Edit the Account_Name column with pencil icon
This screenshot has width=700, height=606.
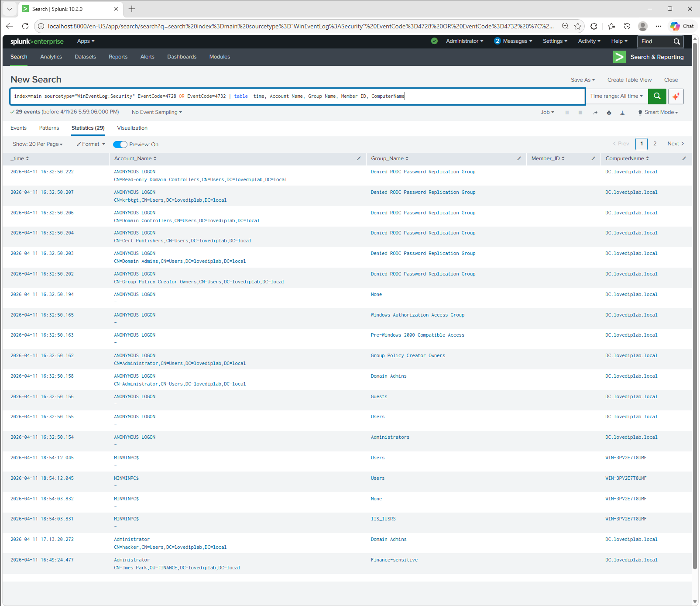[x=359, y=158]
